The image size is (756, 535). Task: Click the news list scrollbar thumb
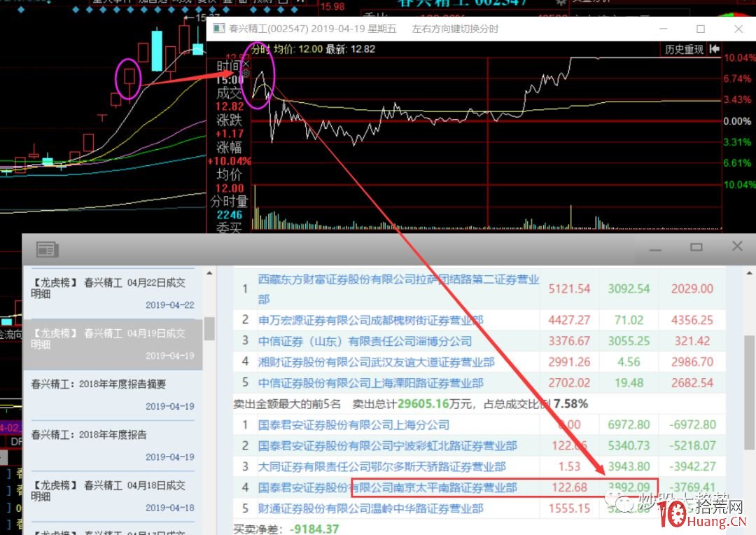209,328
